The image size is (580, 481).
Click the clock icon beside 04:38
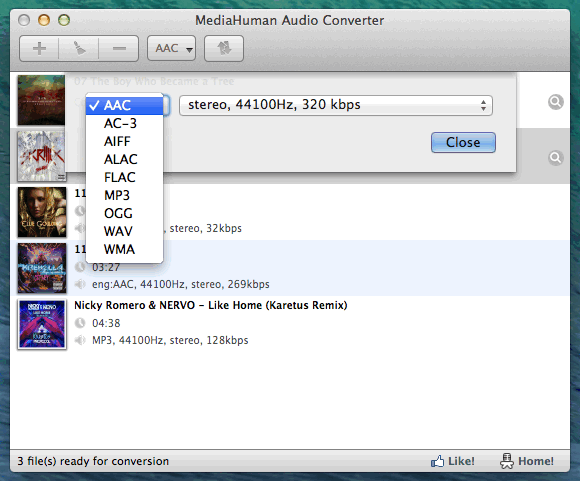(x=80, y=323)
